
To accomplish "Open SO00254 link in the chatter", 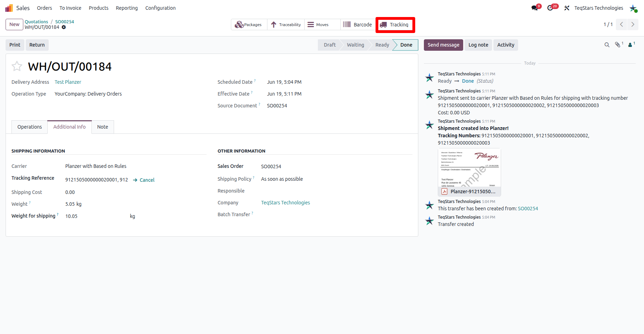I will (528, 209).
